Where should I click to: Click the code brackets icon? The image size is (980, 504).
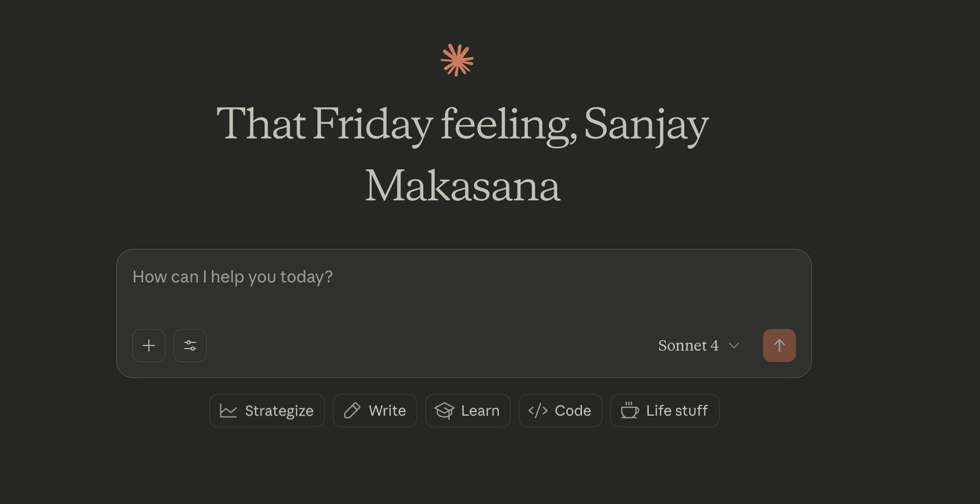tap(538, 411)
